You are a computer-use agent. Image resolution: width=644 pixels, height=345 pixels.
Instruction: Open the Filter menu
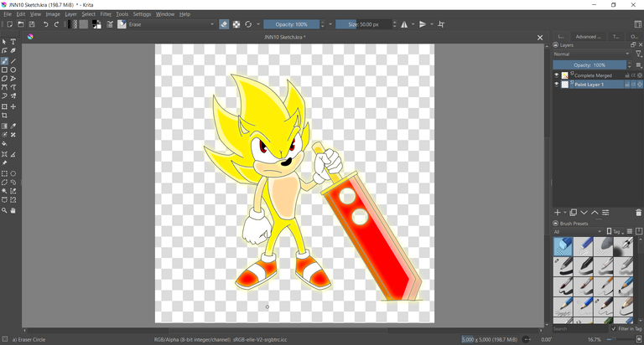point(106,14)
